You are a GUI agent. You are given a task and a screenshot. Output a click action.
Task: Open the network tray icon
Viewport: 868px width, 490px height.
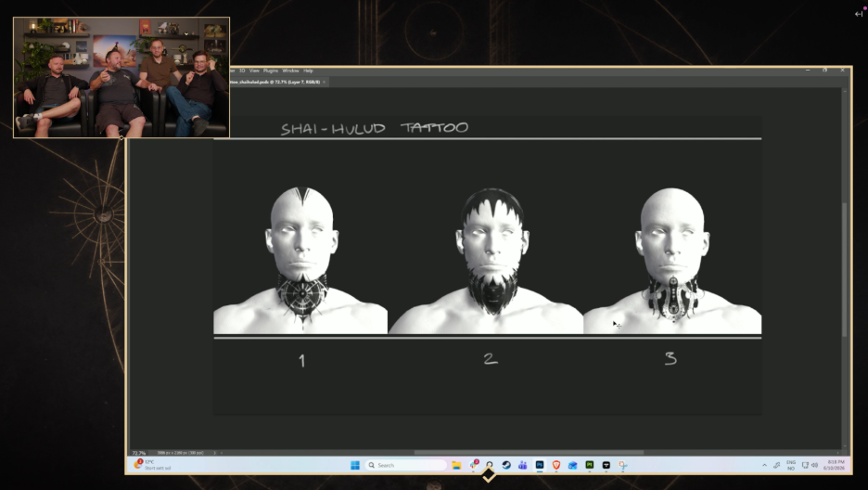(x=806, y=465)
